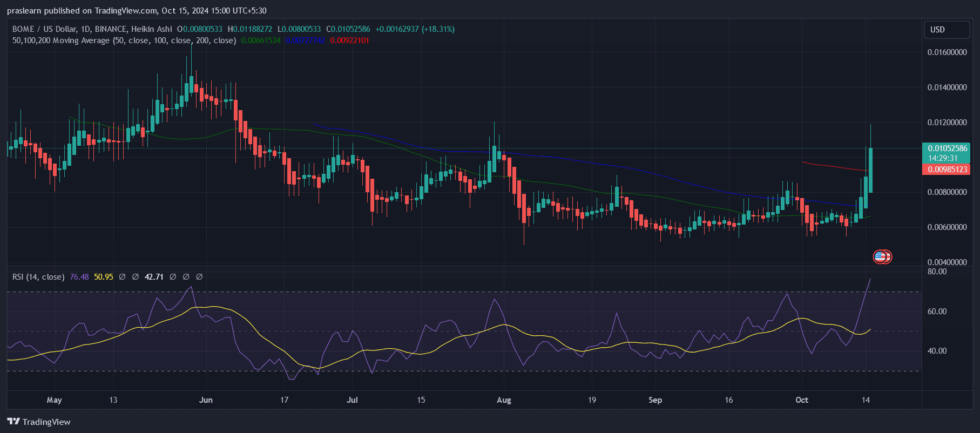Click the Jun label on time axis
Screen dimensions: 980x433
tap(206, 400)
